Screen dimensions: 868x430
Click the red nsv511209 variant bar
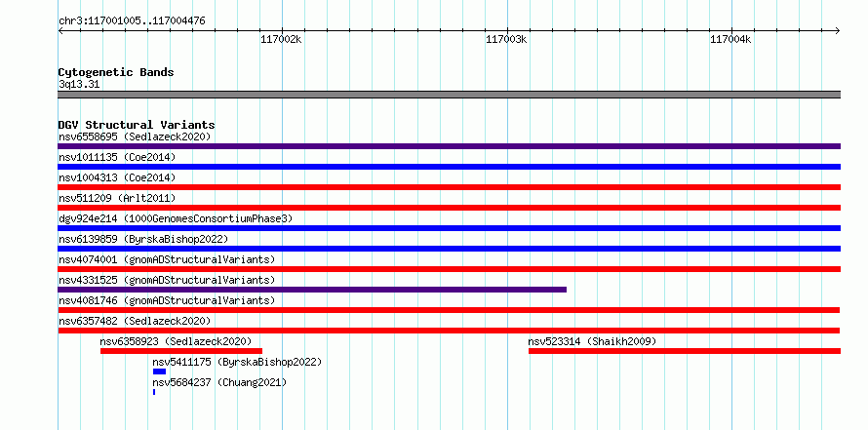coord(449,208)
